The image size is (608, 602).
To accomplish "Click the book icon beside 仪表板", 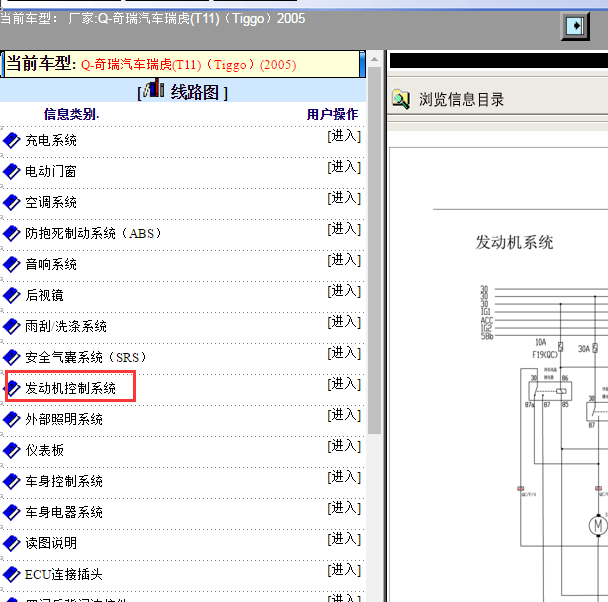I will click(x=12, y=450).
